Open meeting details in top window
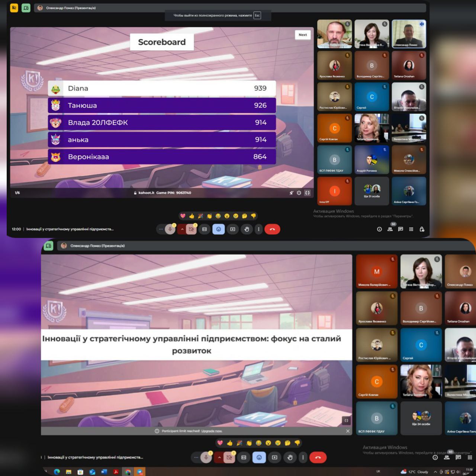Image resolution: width=476 pixels, height=476 pixels. point(379,229)
